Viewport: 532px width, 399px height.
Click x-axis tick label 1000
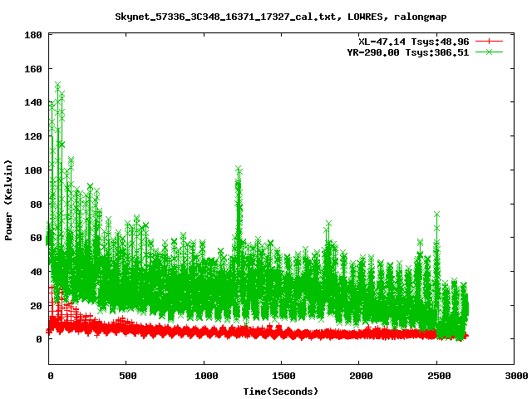[206, 376]
